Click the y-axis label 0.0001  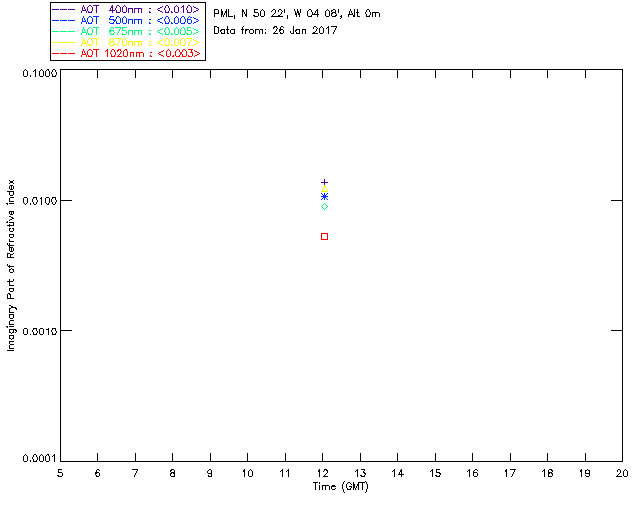click(40, 459)
